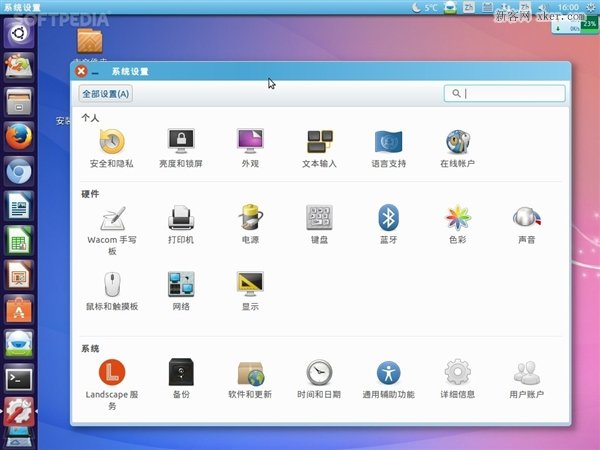Viewport: 600px width, 450px height.
Task: Open 详细信息 details settings
Action: [458, 379]
